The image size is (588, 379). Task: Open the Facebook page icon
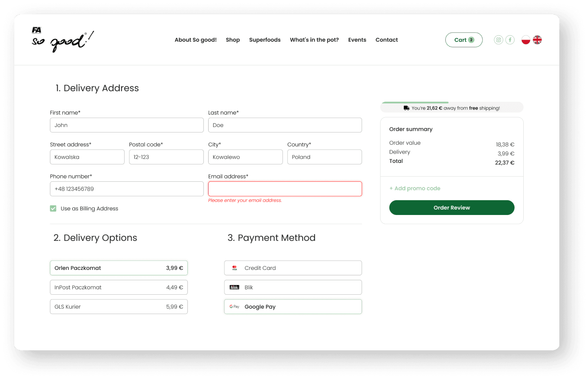click(510, 40)
